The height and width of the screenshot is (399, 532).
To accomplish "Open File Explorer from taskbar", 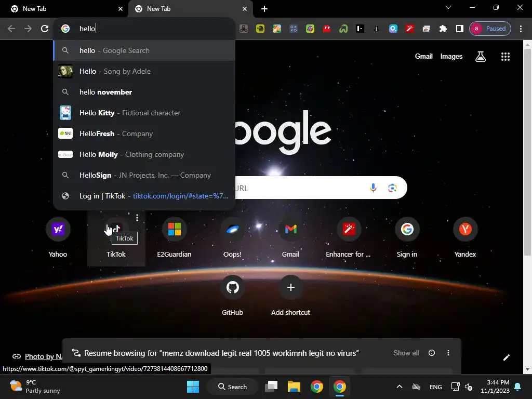I will tap(294, 387).
